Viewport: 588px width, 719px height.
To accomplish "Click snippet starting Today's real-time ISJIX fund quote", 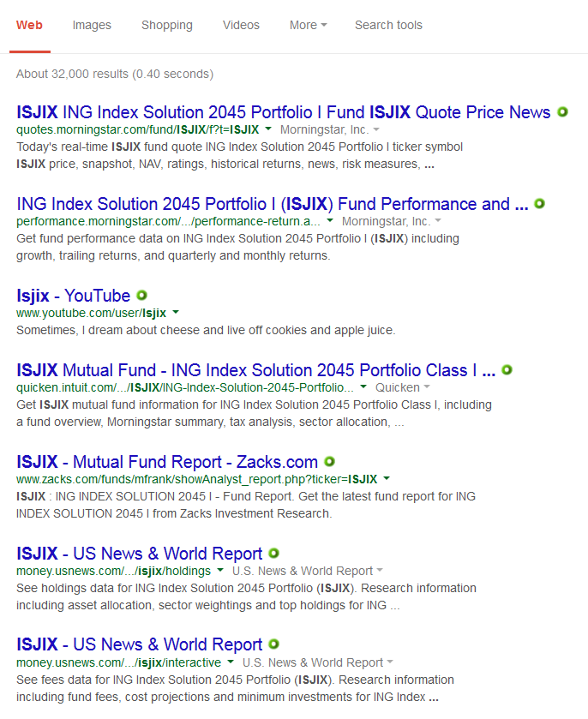I will click(x=239, y=155).
